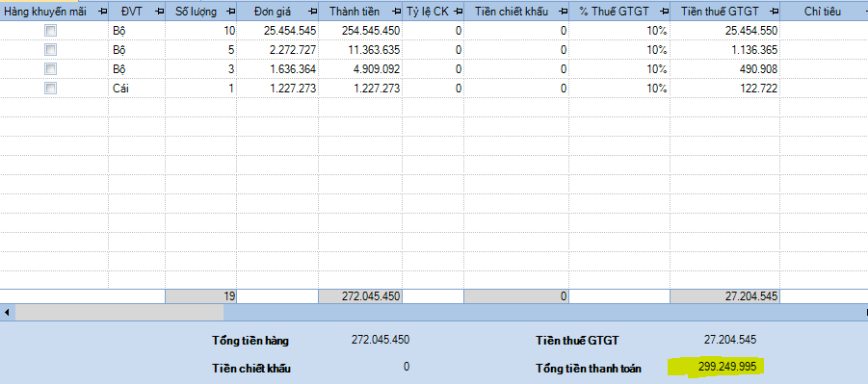
Task: Click the Tổng tiền hàng value 272.045.450
Action: (381, 340)
